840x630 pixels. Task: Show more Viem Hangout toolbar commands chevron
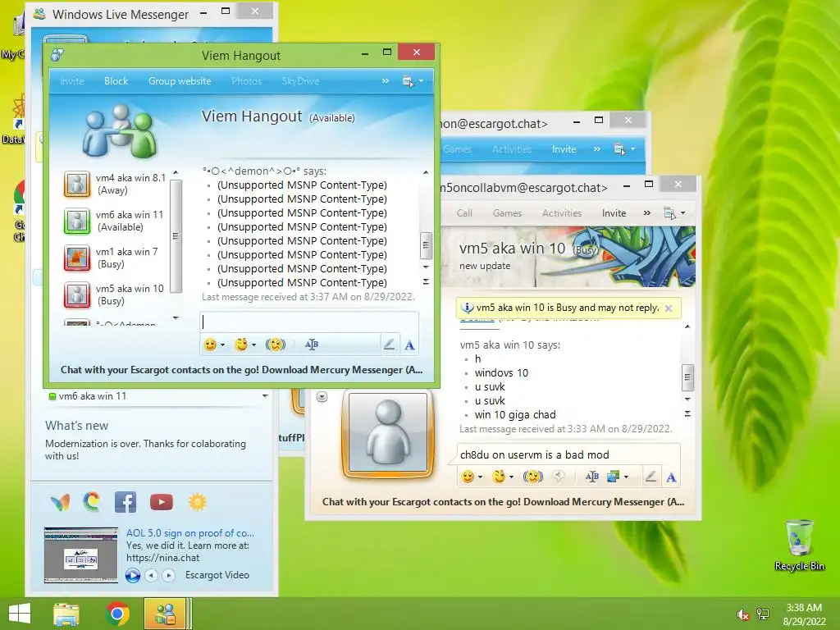click(386, 81)
